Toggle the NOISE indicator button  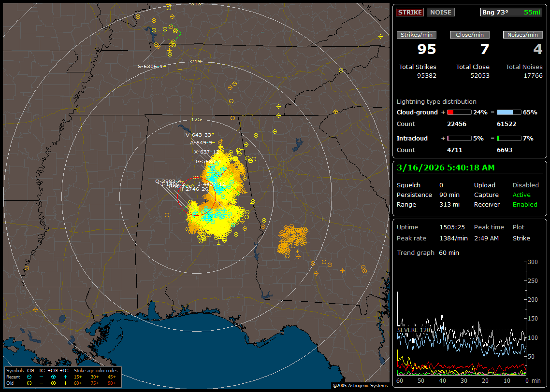click(440, 13)
